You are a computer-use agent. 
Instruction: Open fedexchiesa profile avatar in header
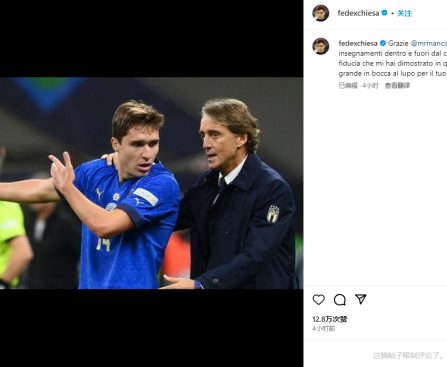[x=321, y=13]
